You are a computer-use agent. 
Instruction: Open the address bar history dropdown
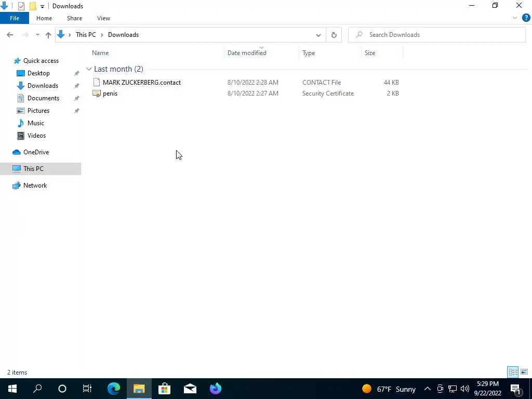[x=318, y=35]
